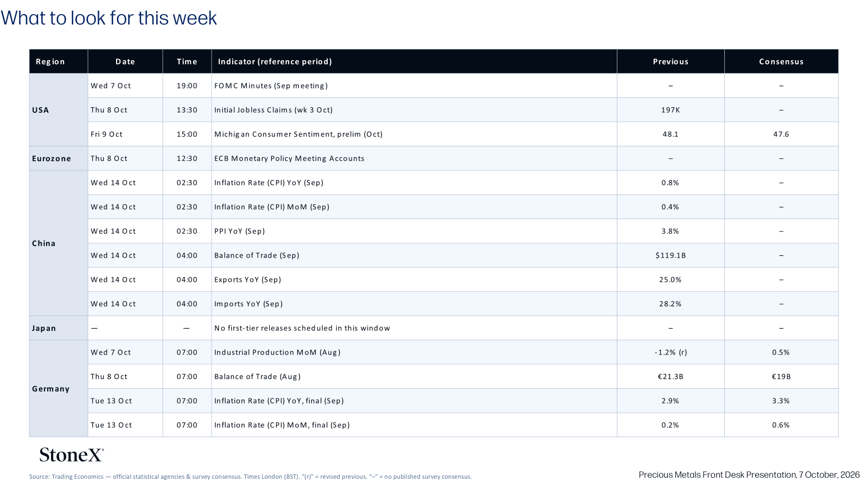The image size is (868, 488).
Task: Click the slide title What to look for this week
Action: (x=108, y=18)
